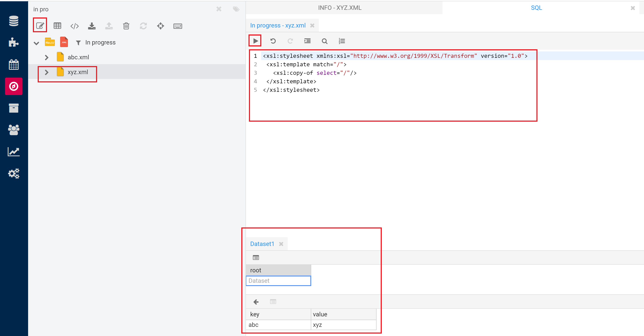Close the In progress - xyz.xml tab
This screenshot has height=336, width=644.
pyautogui.click(x=312, y=26)
